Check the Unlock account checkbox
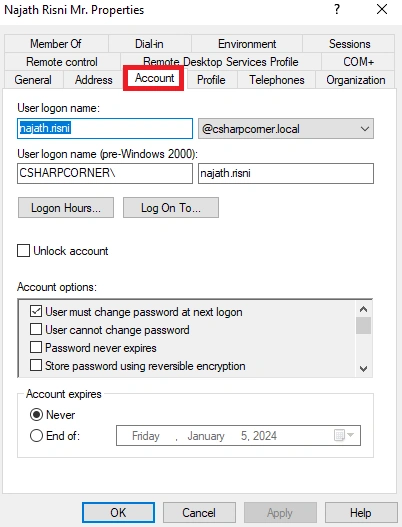This screenshot has height=527, width=402. (24, 251)
